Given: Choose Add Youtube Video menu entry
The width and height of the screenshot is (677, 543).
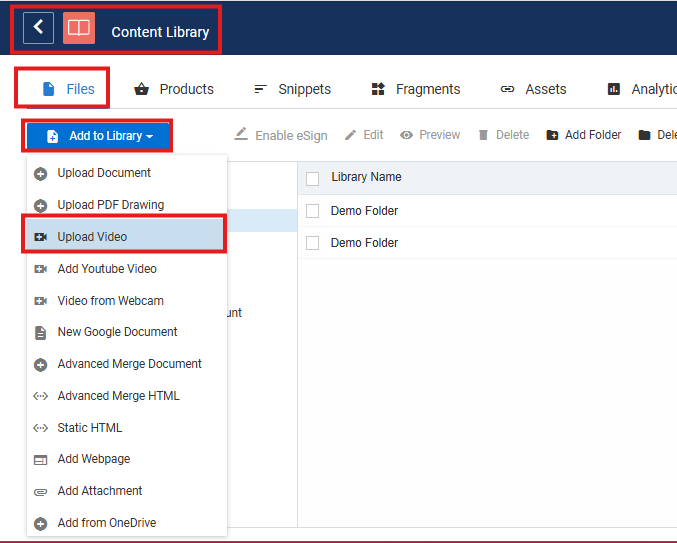Looking at the screenshot, I should tap(106, 269).
